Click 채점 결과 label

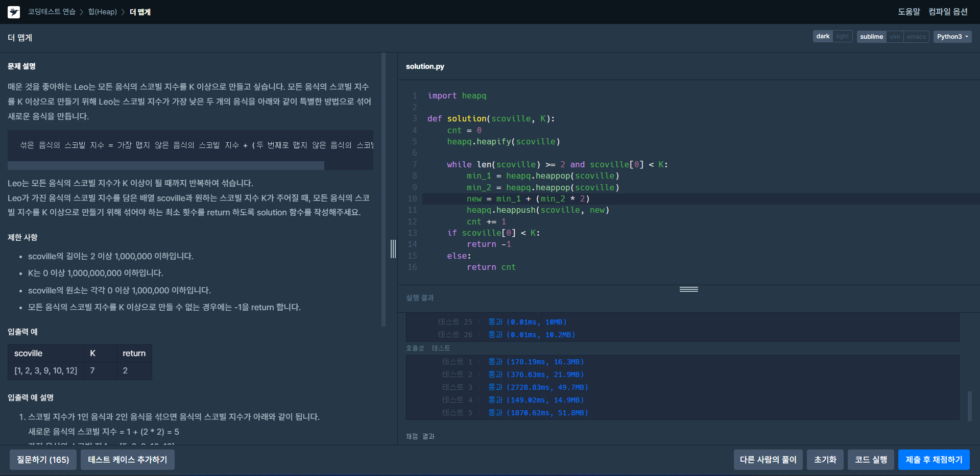tap(420, 436)
